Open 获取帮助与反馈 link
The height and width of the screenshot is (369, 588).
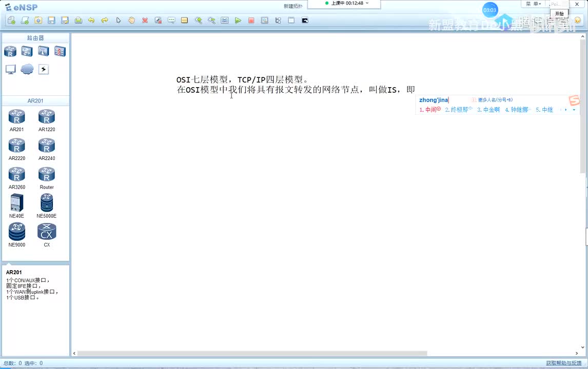(563, 363)
